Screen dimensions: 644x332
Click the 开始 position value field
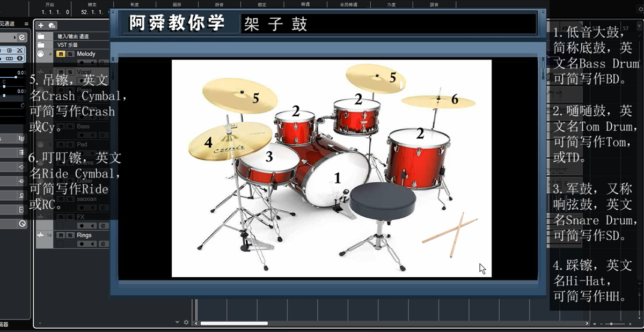(55, 12)
